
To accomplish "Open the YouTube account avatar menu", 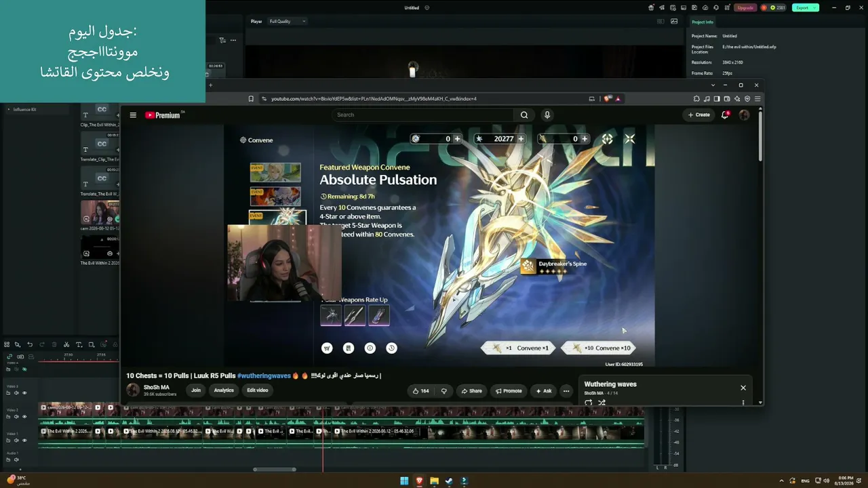I will [x=744, y=115].
